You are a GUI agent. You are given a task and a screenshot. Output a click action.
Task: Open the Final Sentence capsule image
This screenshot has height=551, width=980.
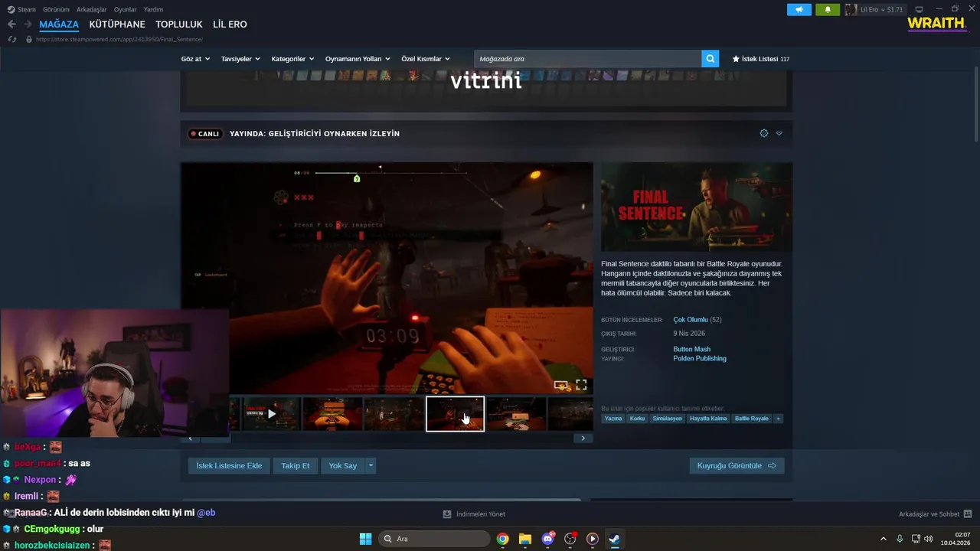tap(697, 207)
